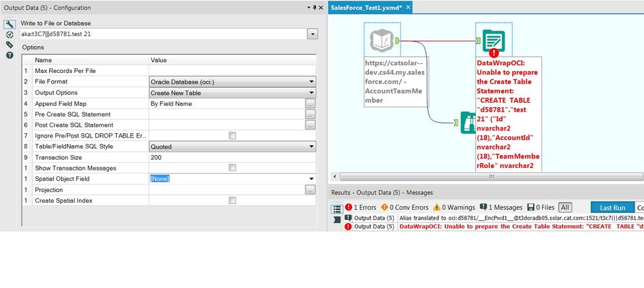Click the canvas horizontal scrollbar thumb
Screen dimensions: 644x288
pos(492,176)
